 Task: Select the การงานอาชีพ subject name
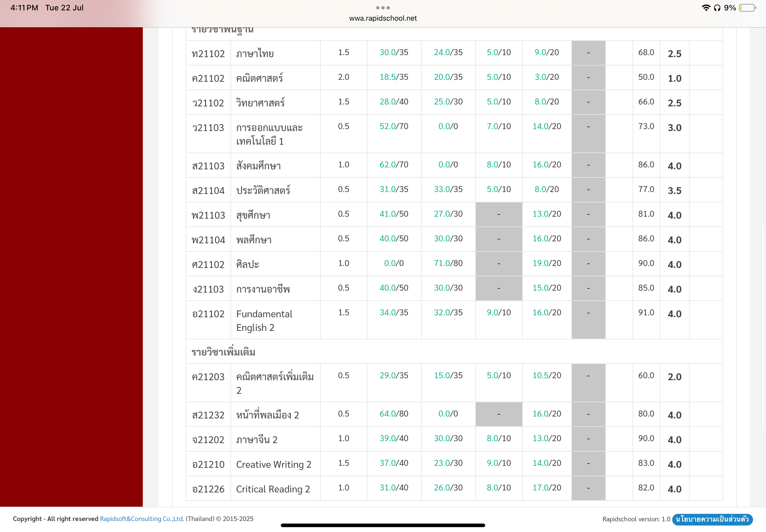(263, 289)
